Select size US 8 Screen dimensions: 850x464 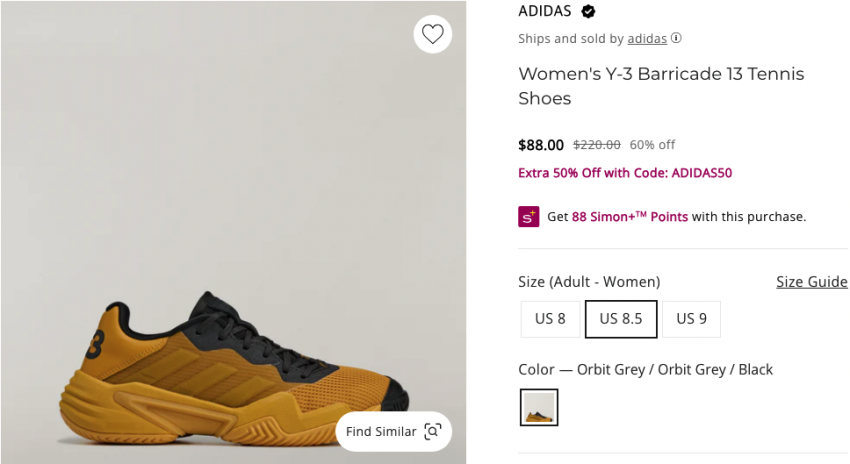coord(550,319)
